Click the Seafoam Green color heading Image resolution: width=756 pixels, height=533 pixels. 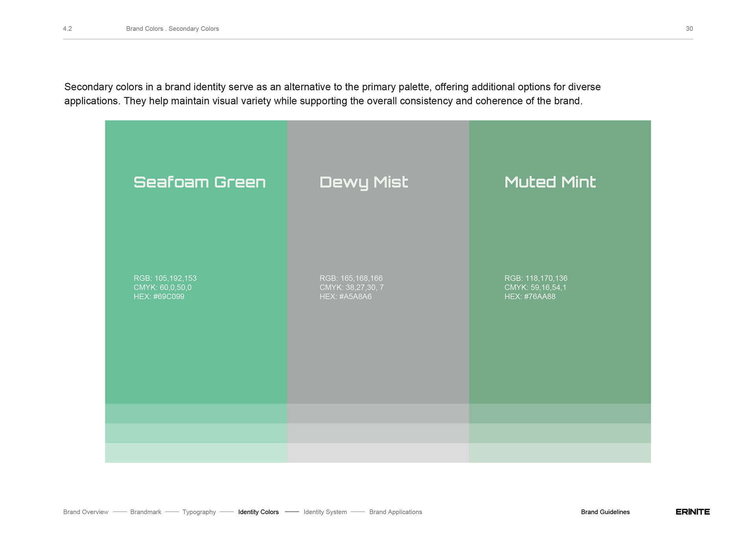(x=199, y=182)
